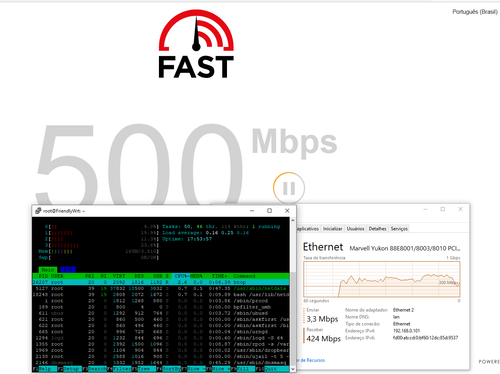The width and height of the screenshot is (500, 374).
Task: Click F8 Nice plus in htop footer
Action: click(218, 369)
